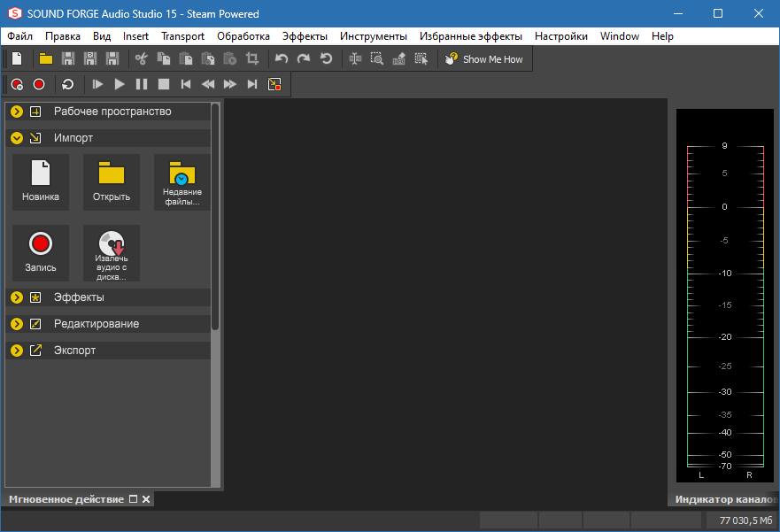
Task: Open the Insert menu
Action: (135, 36)
